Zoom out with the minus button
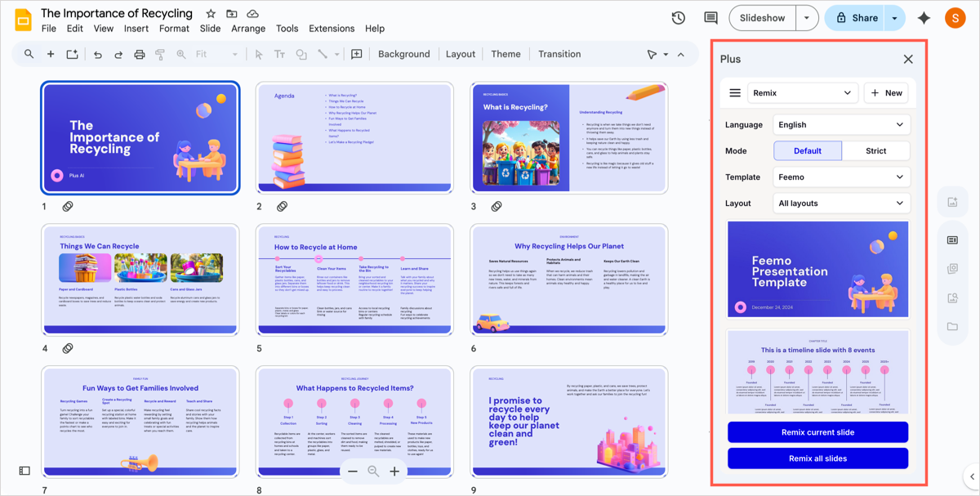 pos(353,471)
